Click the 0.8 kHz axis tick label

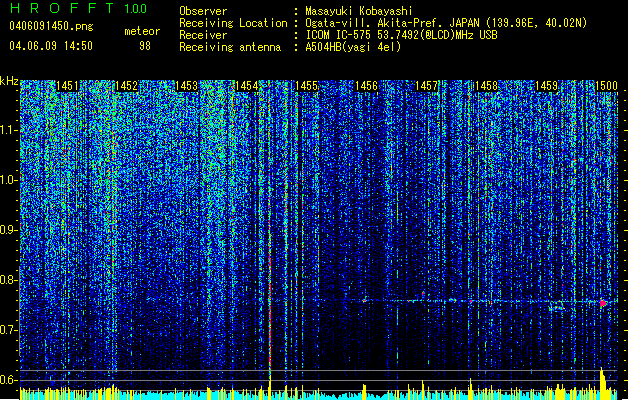pos(9,280)
